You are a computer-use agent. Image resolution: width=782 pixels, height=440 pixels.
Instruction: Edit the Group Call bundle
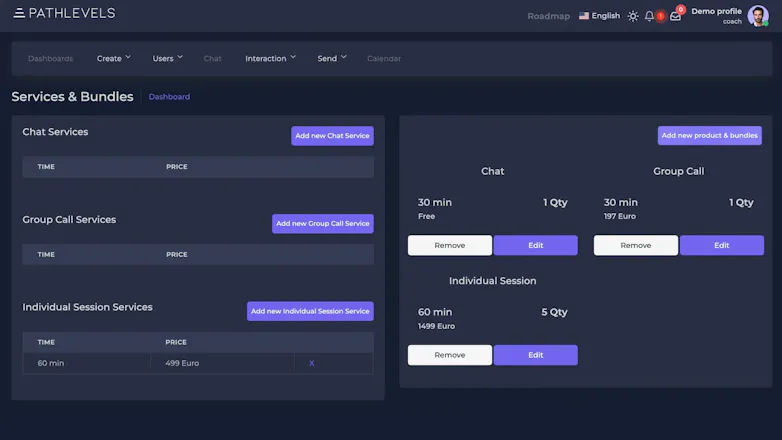722,245
